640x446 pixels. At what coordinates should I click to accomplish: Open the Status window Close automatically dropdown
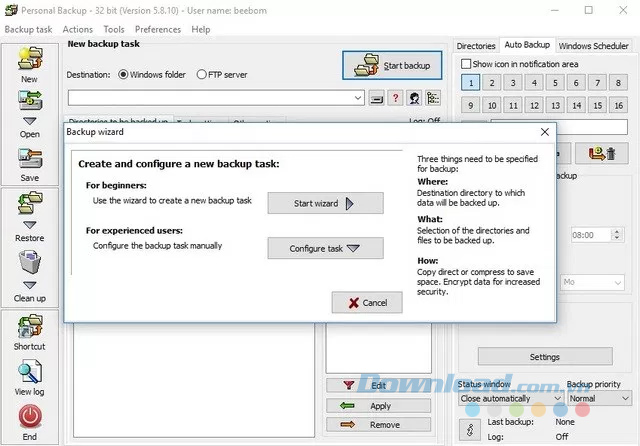[558, 398]
